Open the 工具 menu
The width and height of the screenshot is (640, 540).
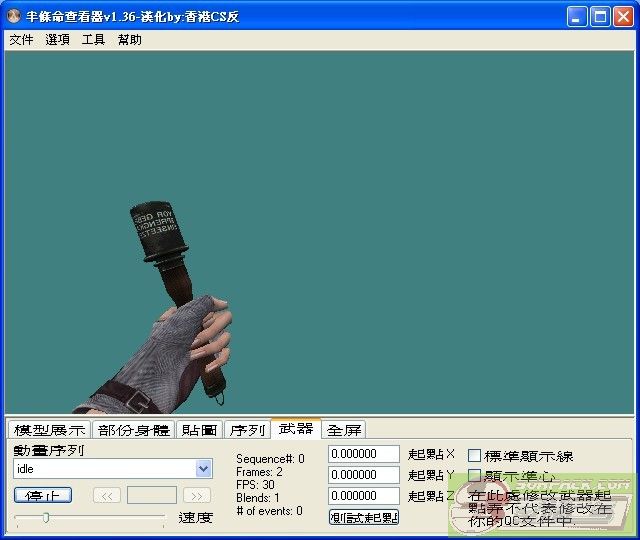[93, 40]
